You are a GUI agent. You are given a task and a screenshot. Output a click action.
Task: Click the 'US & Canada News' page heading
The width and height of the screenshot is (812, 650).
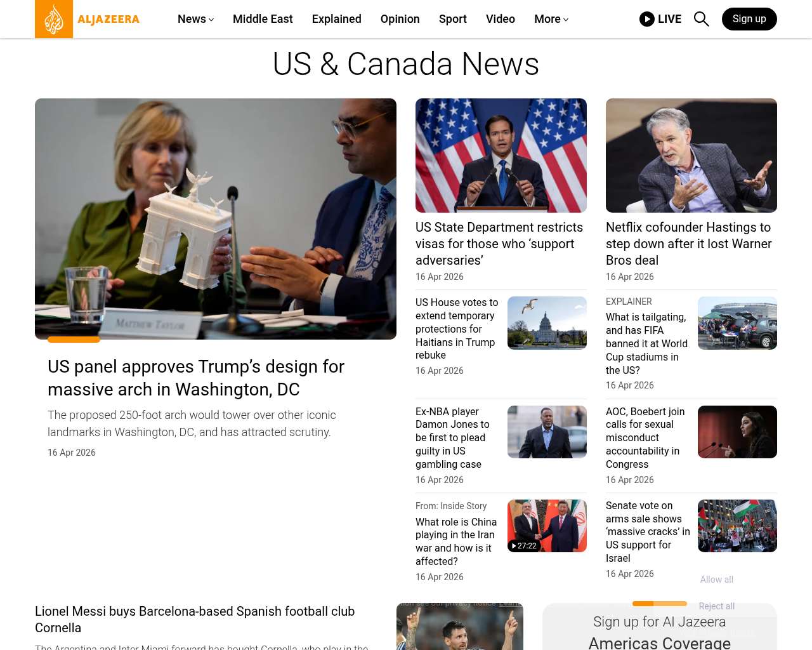pyautogui.click(x=406, y=64)
